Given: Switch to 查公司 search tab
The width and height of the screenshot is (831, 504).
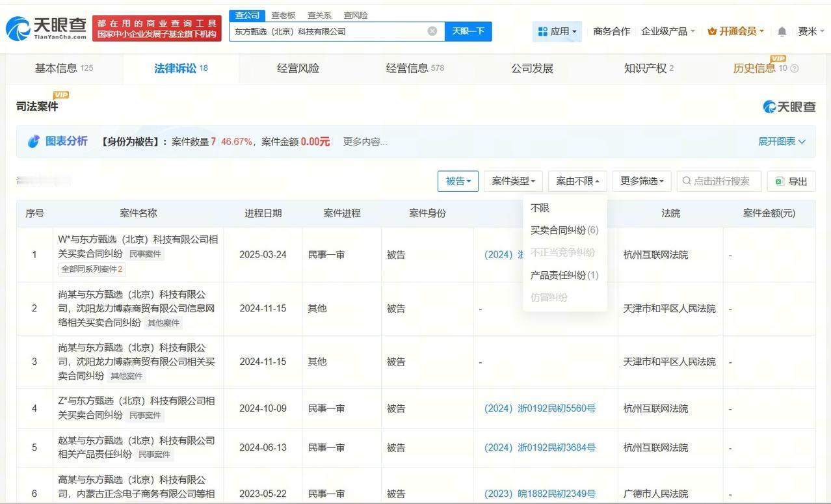Looking at the screenshot, I should [x=247, y=15].
